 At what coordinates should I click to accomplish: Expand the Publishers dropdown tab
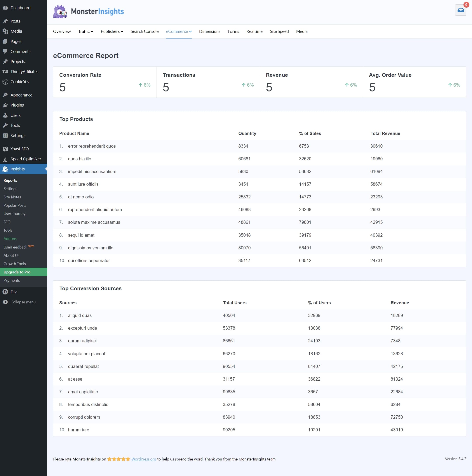pos(111,31)
